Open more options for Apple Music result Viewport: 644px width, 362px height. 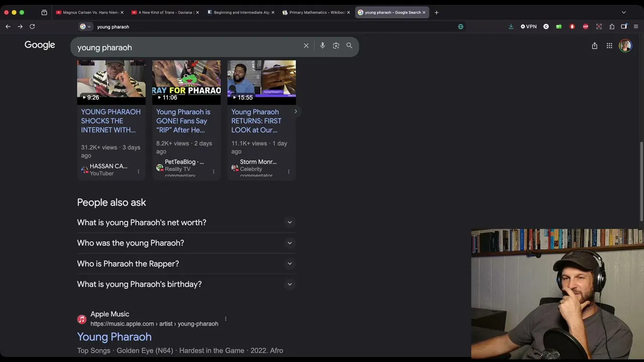point(225,319)
